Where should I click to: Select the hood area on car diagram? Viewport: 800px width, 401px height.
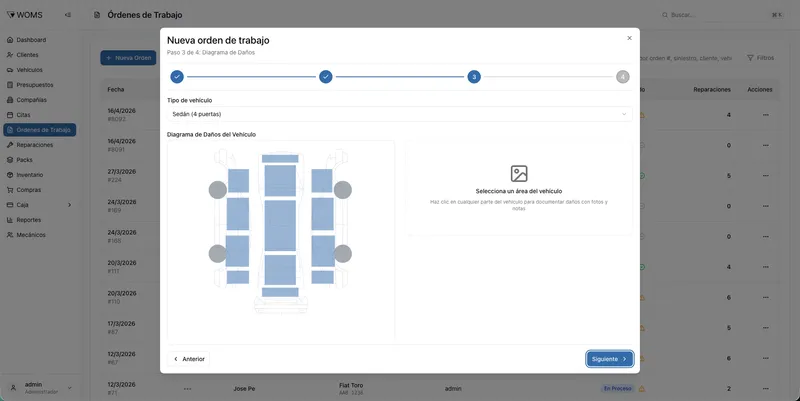280,181
